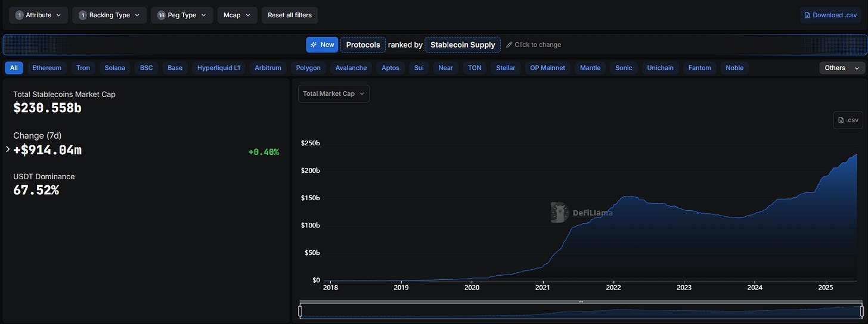868x324 pixels.
Task: Expand the Change (7d) chevron arrow
Action: (x=8, y=149)
